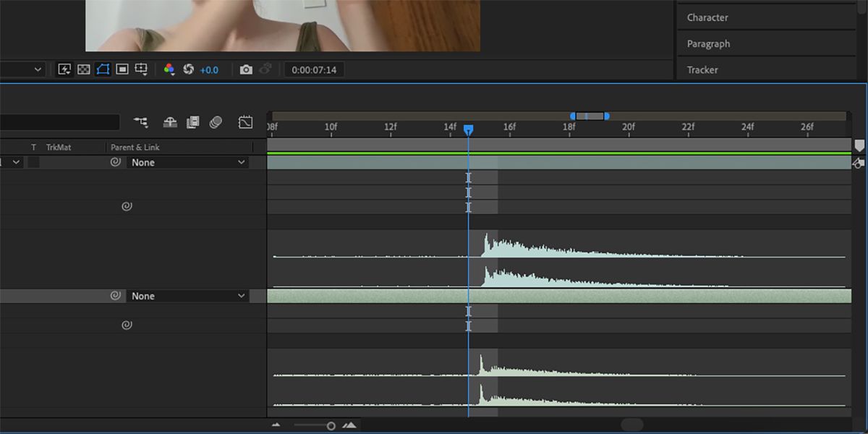
Task: Take a Snapshot of the composition
Action: pyautogui.click(x=247, y=69)
